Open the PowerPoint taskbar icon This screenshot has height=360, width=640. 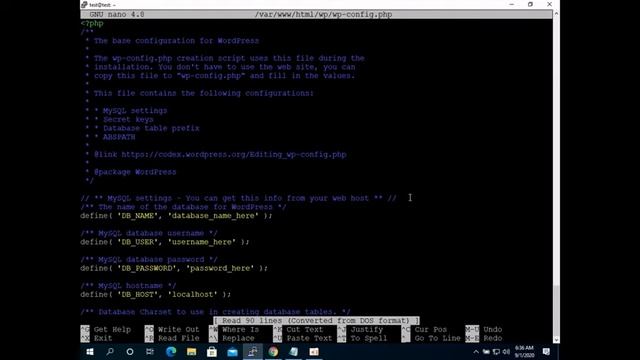(x=314, y=351)
